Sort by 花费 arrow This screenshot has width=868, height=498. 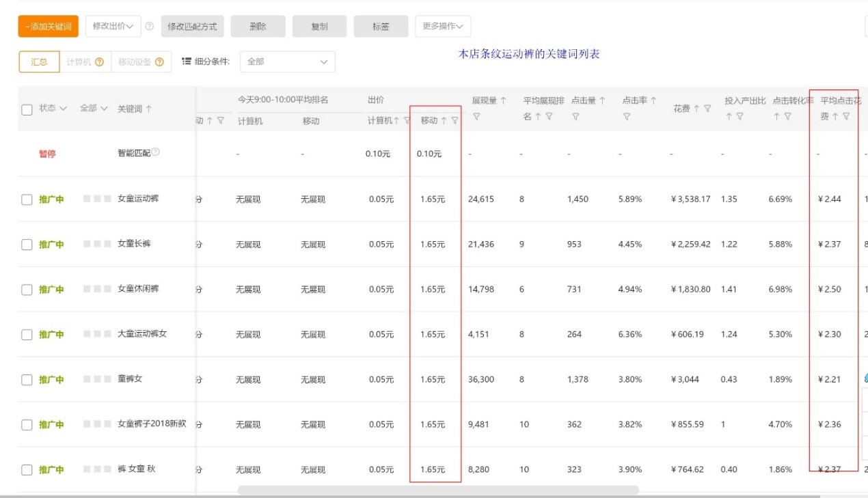coord(697,108)
